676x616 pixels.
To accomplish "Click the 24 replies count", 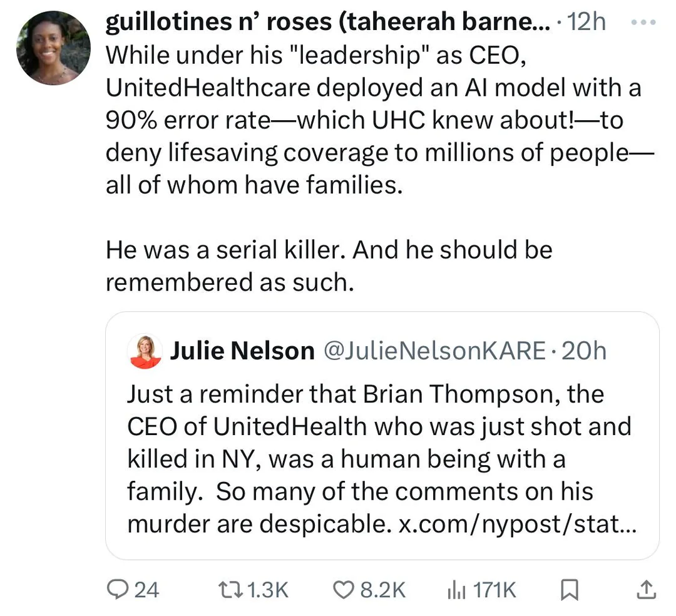I will pos(146,590).
